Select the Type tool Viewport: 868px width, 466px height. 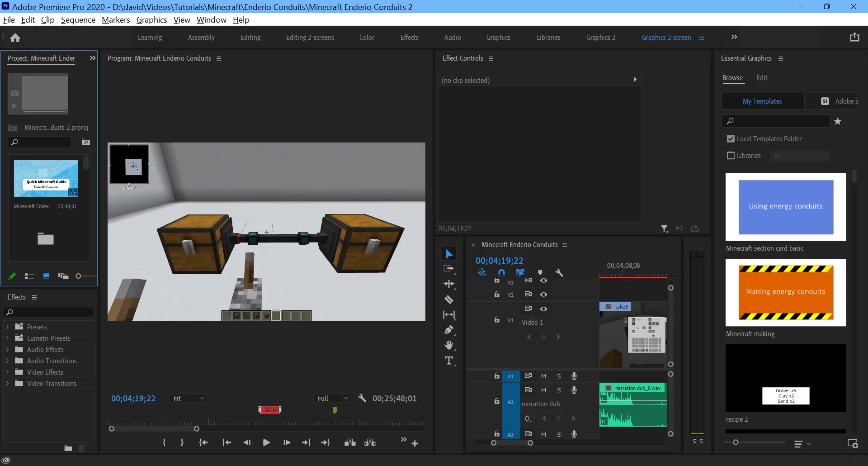coord(448,361)
